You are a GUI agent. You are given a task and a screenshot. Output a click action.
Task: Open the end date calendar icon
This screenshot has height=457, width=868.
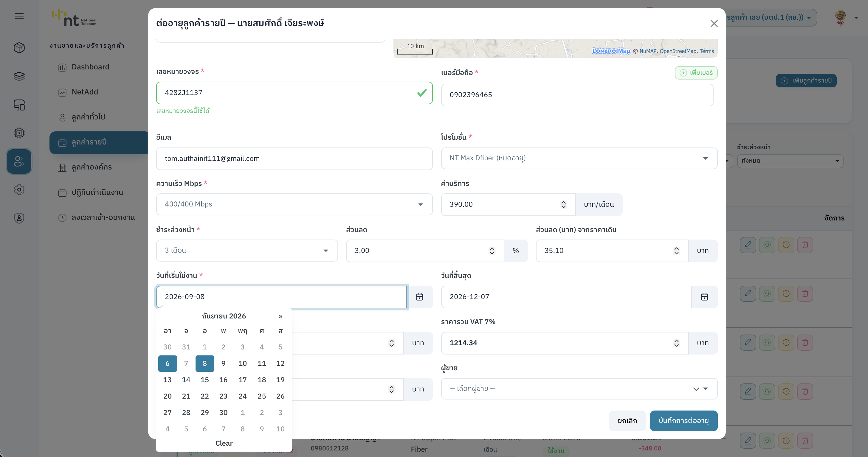coord(704,297)
